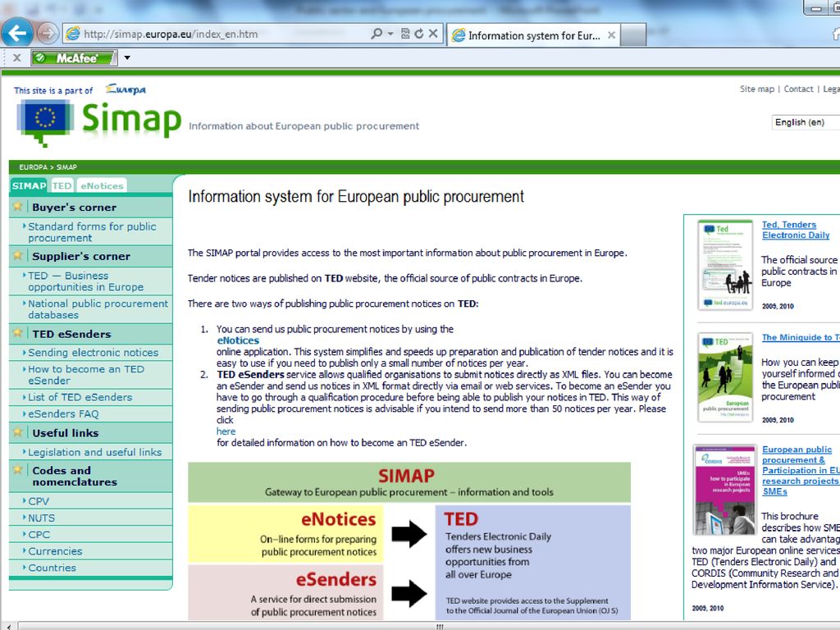Image resolution: width=840 pixels, height=630 pixels.
Task: Click the search magnifier icon in address bar
Action: (377, 34)
